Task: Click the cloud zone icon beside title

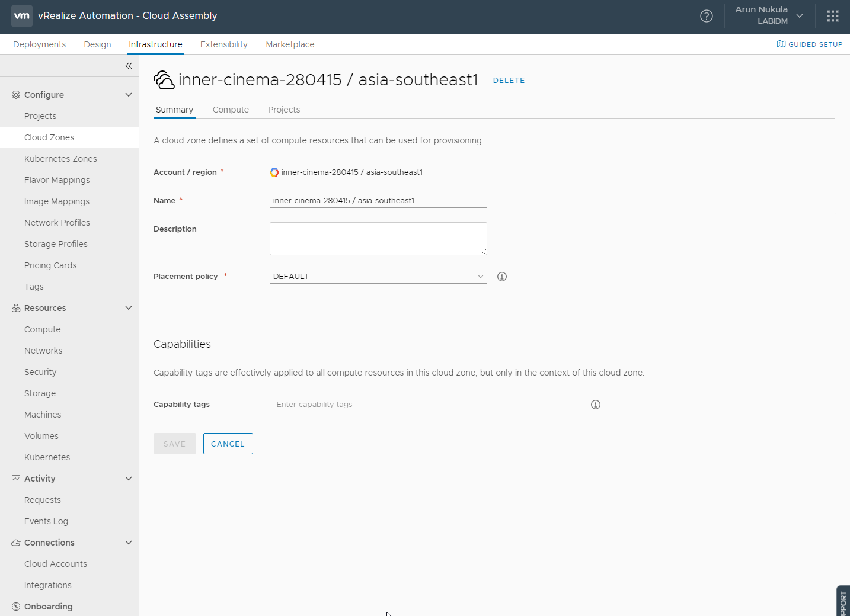Action: tap(164, 80)
